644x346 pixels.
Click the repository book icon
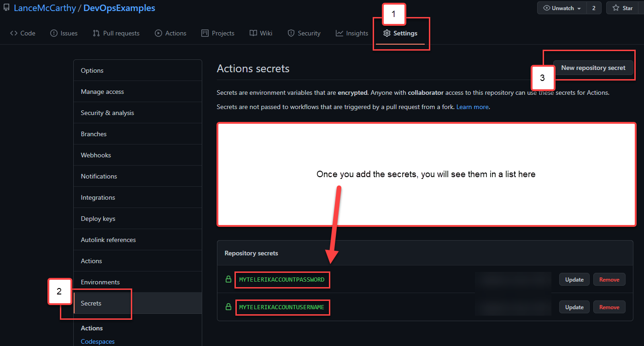[6, 8]
